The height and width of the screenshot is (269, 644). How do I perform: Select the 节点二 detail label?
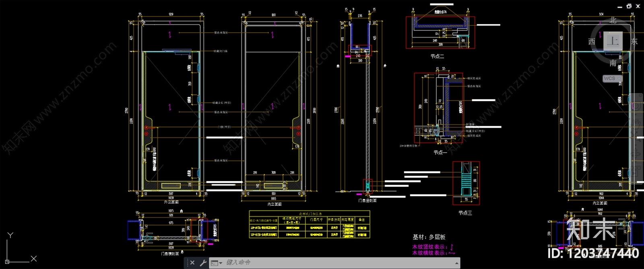coord(437,56)
